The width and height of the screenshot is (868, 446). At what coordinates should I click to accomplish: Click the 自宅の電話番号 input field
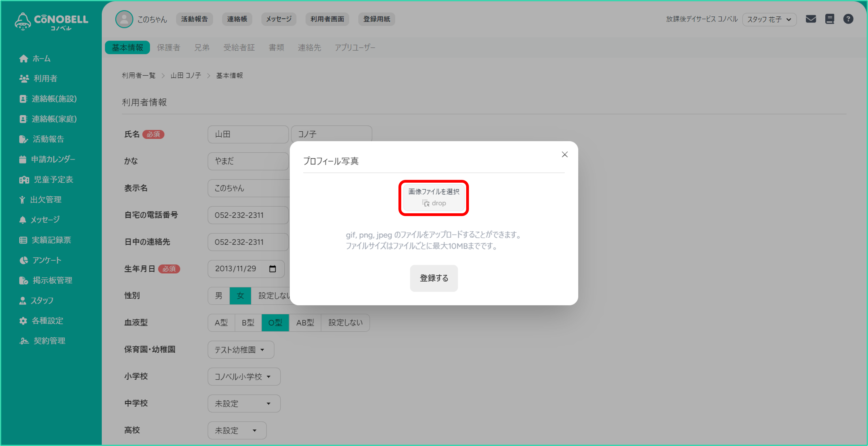[x=248, y=215]
